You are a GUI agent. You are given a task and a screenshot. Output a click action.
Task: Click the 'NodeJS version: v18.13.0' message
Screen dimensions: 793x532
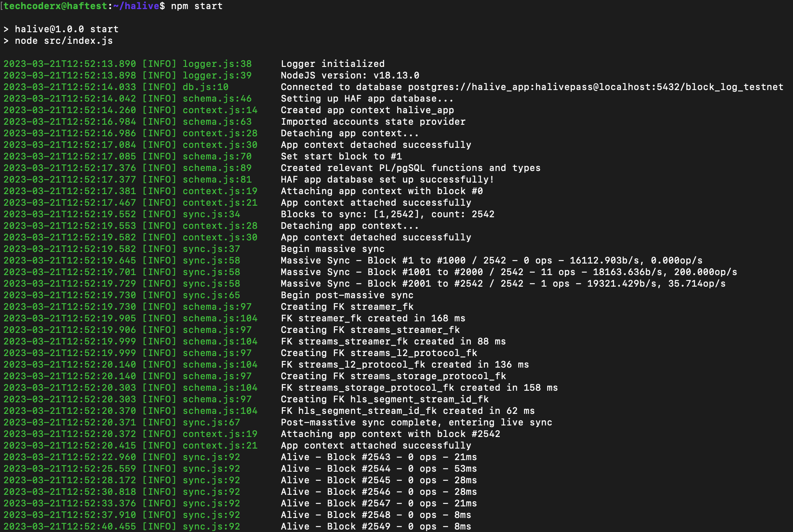[350, 76]
